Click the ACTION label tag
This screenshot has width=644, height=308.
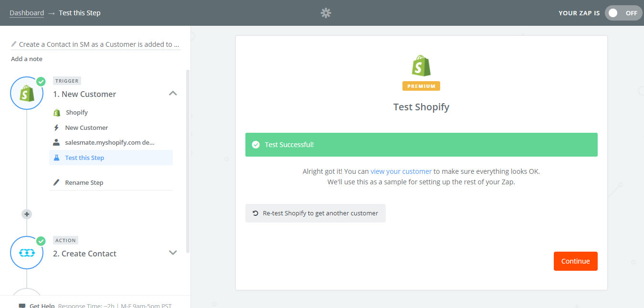65,240
